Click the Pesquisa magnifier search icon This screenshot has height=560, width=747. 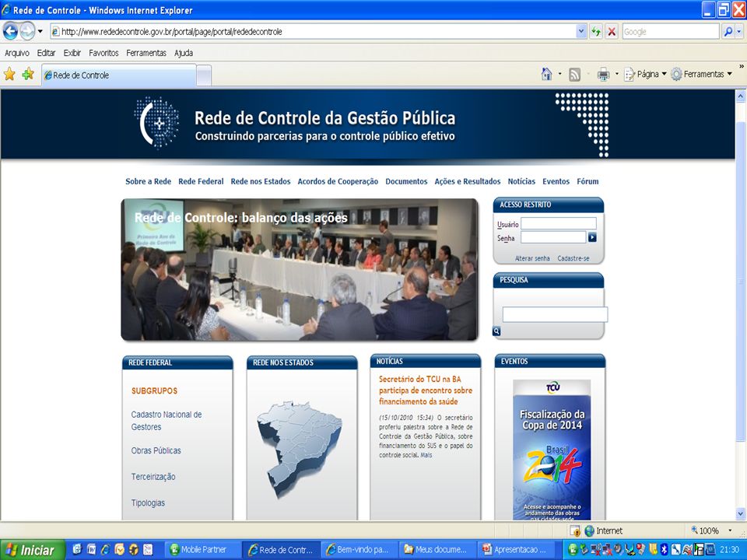496,331
